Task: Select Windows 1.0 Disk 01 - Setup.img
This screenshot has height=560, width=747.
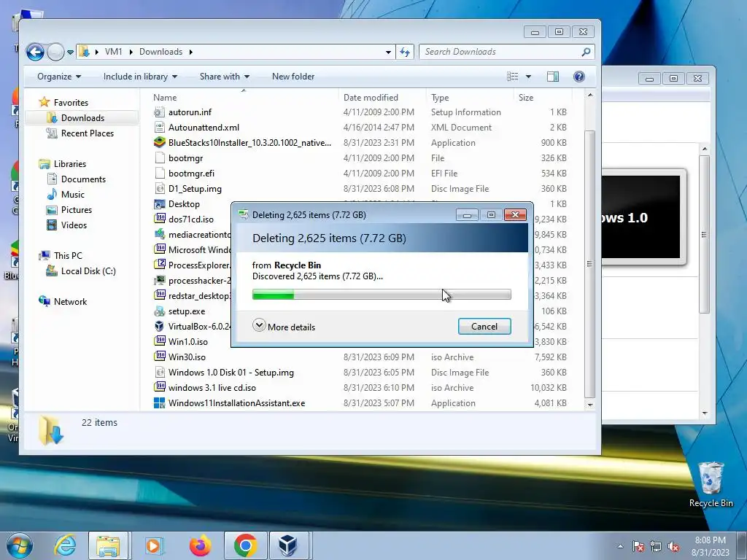Action: click(231, 373)
